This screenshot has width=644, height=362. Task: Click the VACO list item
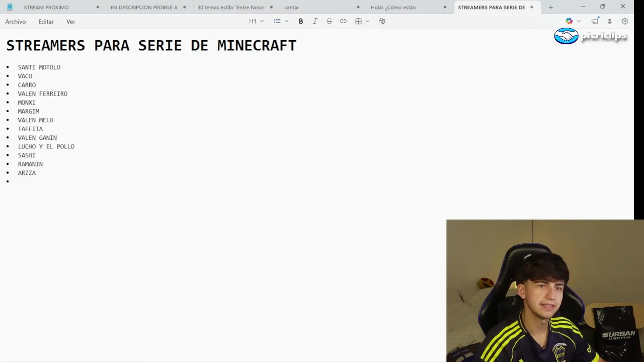tap(25, 76)
